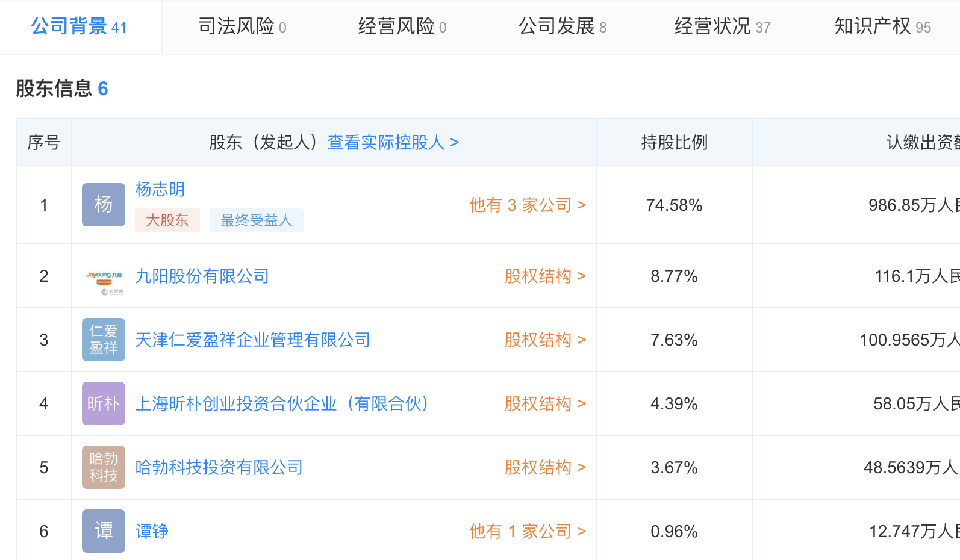
Task: Expand 他有 1 家公司 for 谭铮
Action: click(527, 532)
